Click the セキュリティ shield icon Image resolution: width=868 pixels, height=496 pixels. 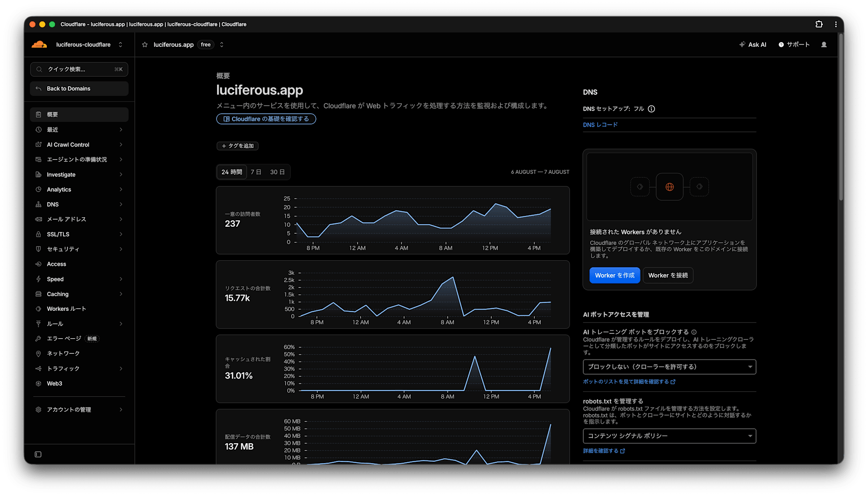(x=39, y=249)
